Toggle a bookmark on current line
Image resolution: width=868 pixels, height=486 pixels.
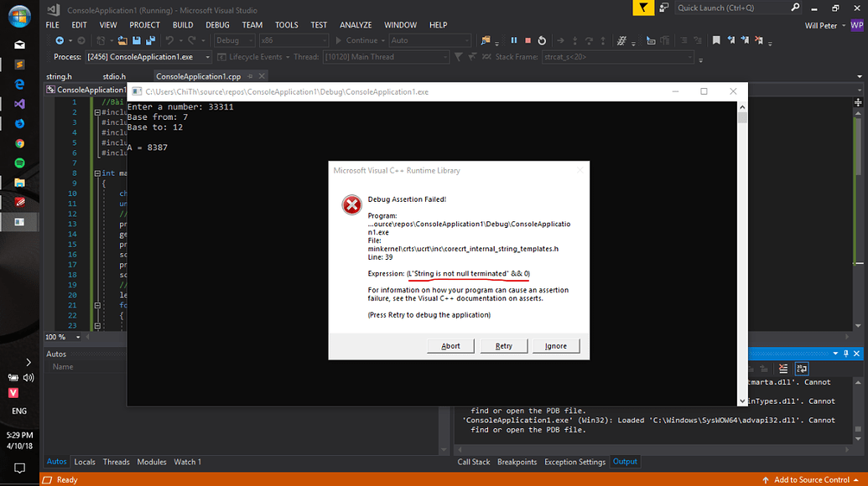716,40
